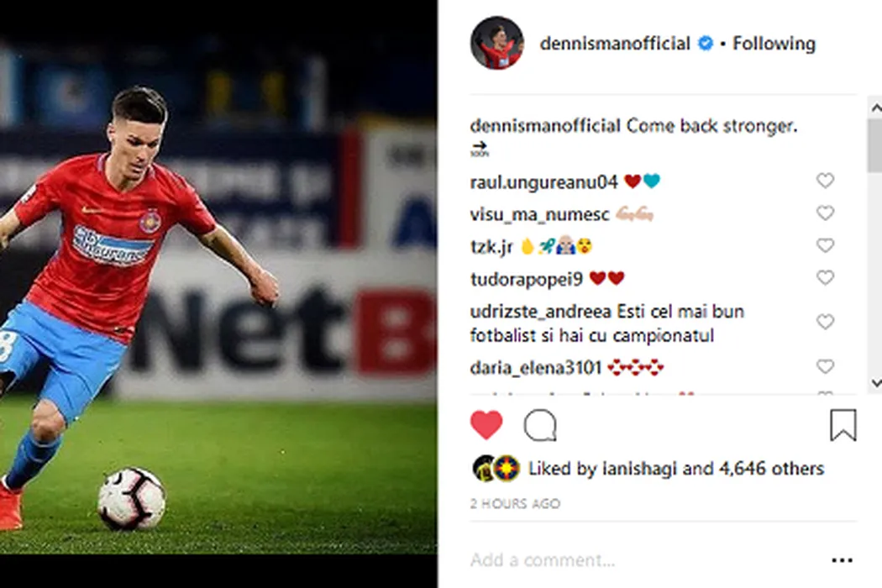Image resolution: width=882 pixels, height=588 pixels.
Task: Open ianishagi from the liked-by line
Action: click(639, 469)
